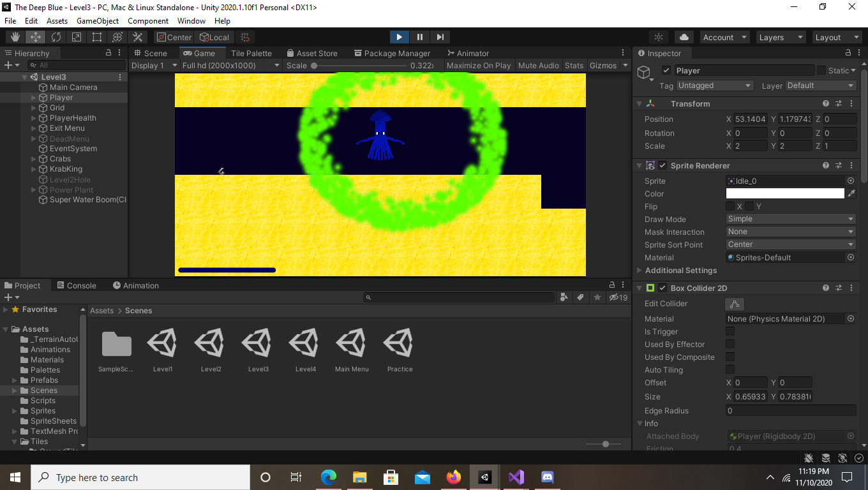This screenshot has height=490, width=868.
Task: Enable the Is Trigger checkbox
Action: coord(730,331)
